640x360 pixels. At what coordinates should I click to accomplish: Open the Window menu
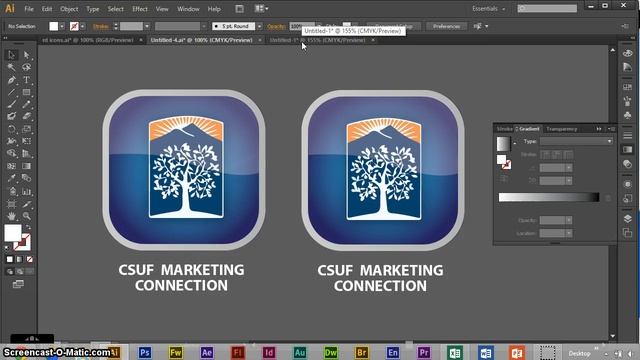tap(188, 9)
